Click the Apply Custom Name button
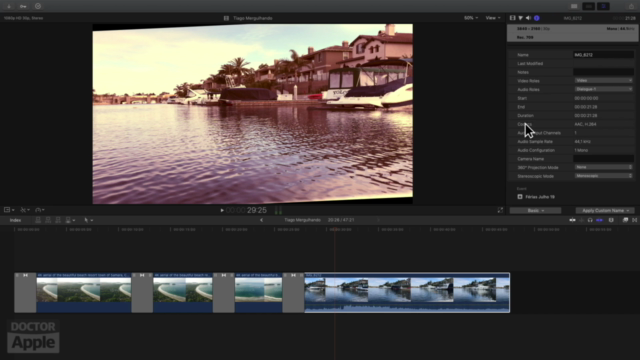 tap(605, 211)
